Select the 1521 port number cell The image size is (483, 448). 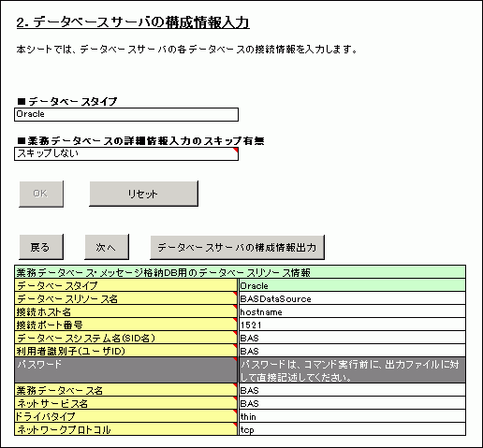352,325
